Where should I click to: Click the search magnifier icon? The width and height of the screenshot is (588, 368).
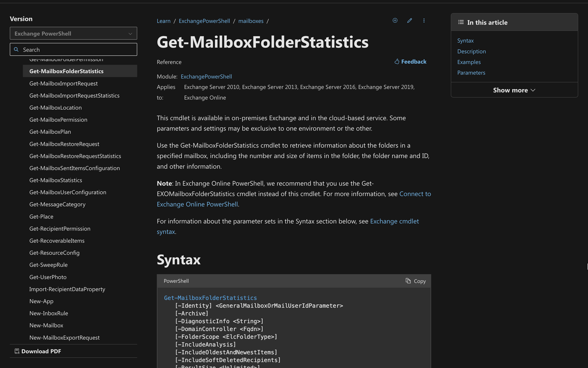pos(16,49)
